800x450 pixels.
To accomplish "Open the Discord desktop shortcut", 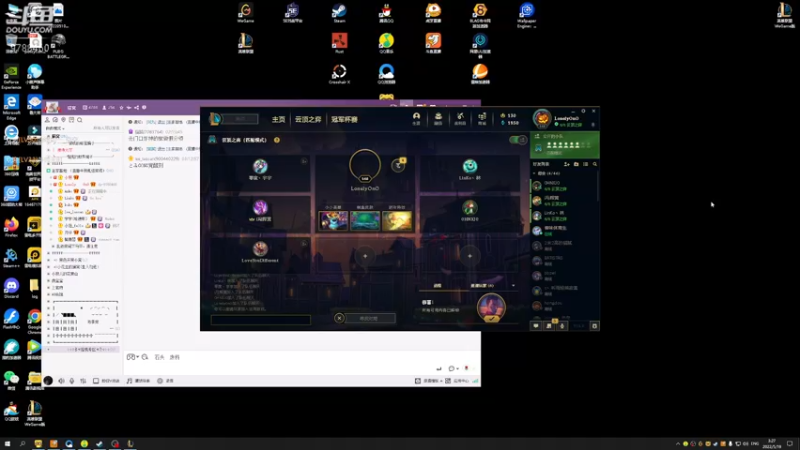I will click(x=11, y=288).
